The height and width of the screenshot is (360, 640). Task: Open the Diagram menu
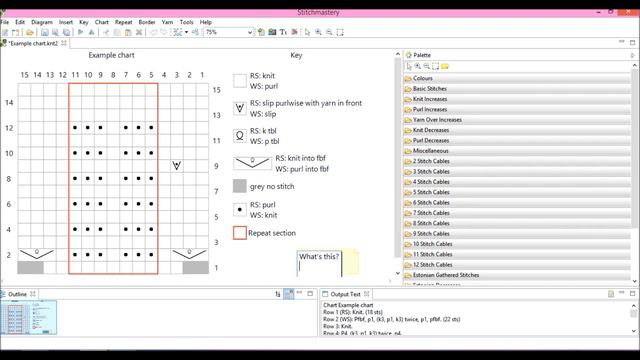42,22
